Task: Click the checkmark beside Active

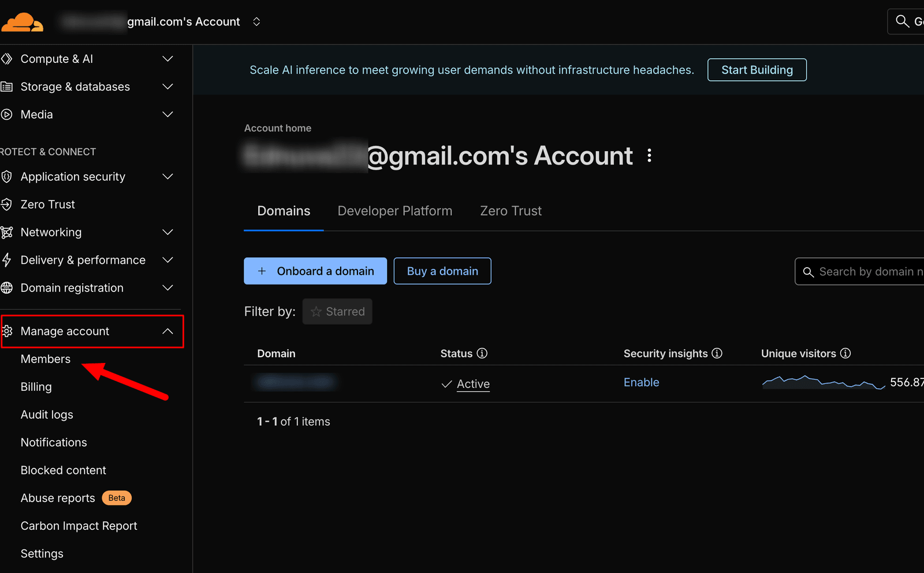Action: click(x=446, y=384)
